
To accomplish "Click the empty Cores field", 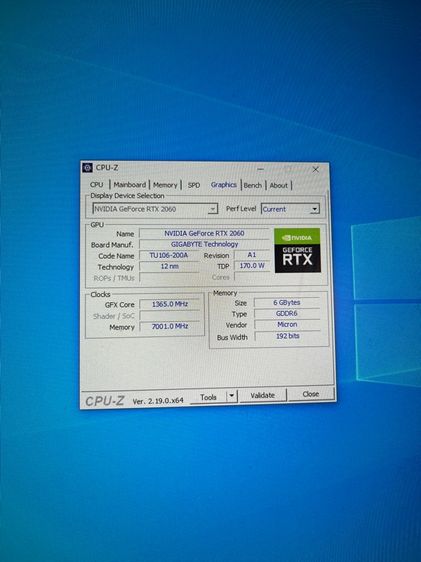I will [x=252, y=277].
